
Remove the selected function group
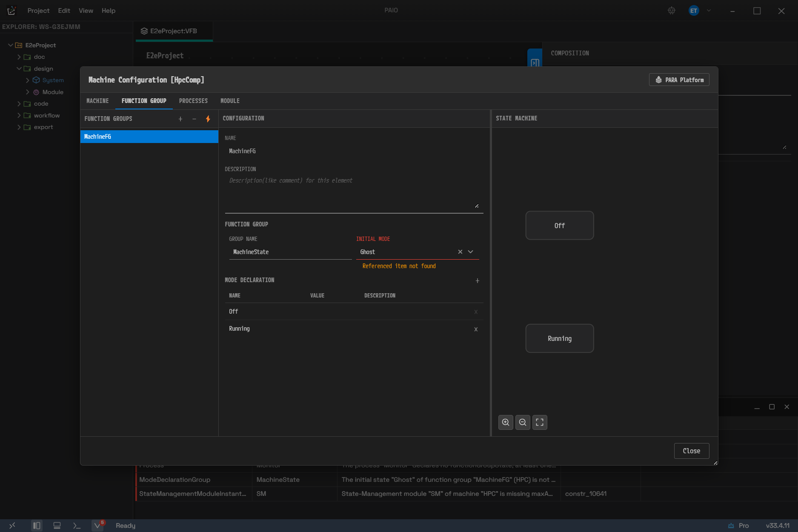coord(194,119)
